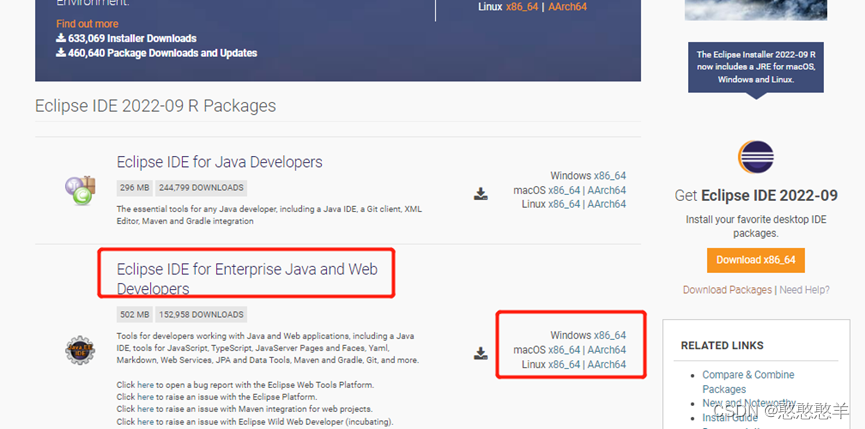This screenshot has height=429, width=865.
Task: Open Compare & Combine Packages link
Action: point(748,382)
